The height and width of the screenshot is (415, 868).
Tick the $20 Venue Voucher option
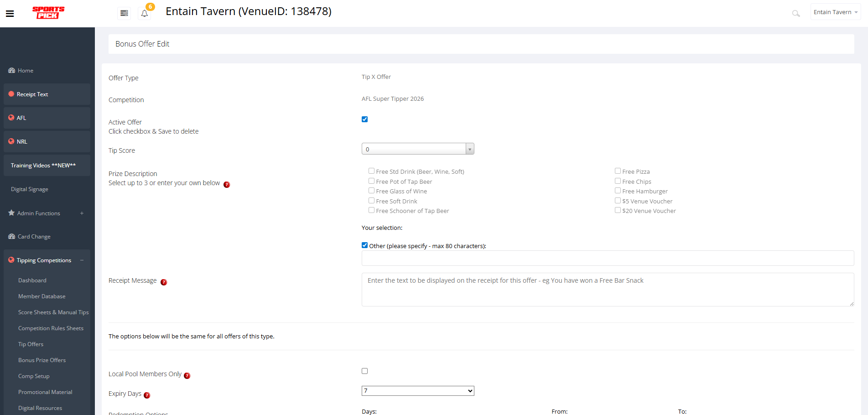[x=618, y=210]
